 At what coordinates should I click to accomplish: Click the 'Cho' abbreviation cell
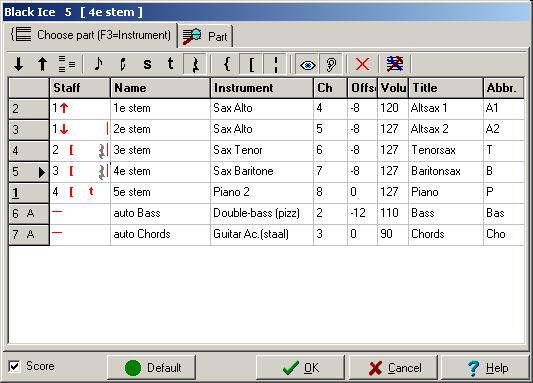(504, 234)
